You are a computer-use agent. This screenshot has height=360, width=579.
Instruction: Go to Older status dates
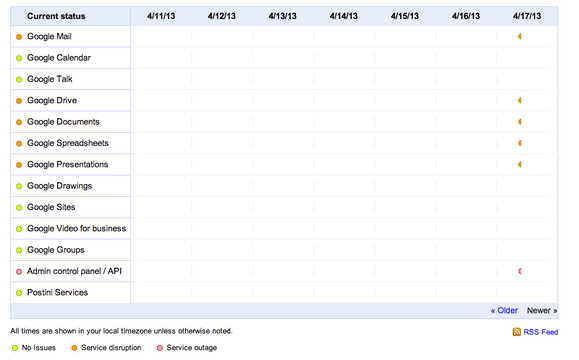504,311
